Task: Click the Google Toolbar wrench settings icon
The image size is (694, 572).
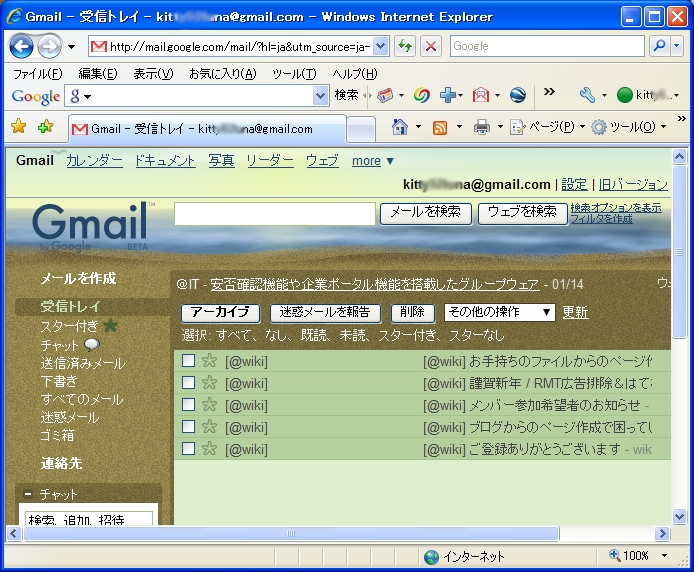Action: tap(587, 95)
